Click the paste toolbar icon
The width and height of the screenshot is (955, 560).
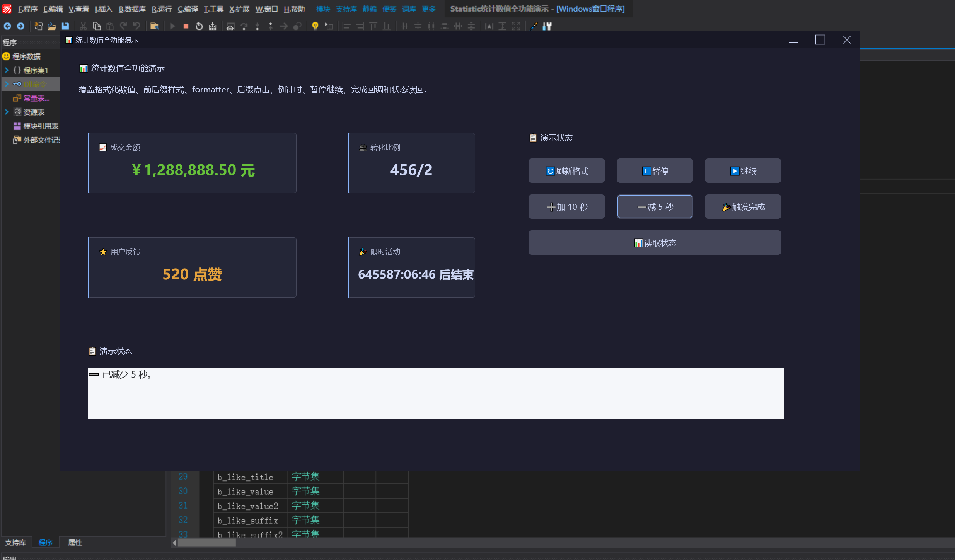(x=110, y=26)
